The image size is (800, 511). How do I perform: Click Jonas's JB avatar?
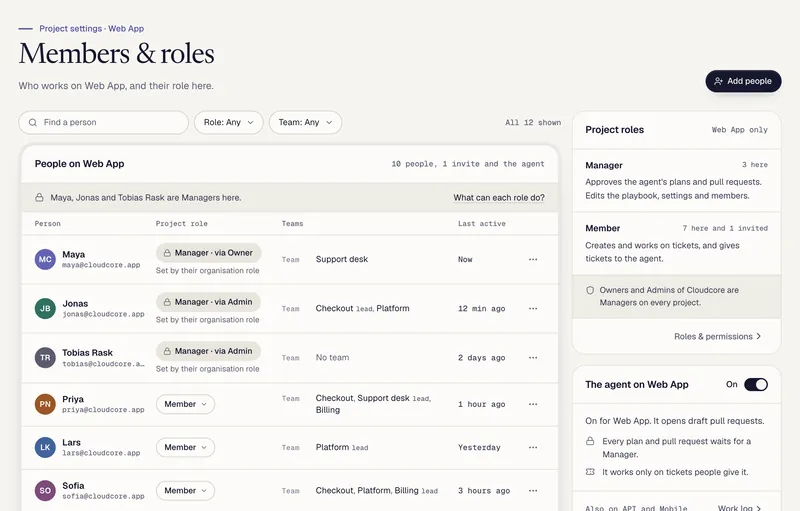click(45, 309)
